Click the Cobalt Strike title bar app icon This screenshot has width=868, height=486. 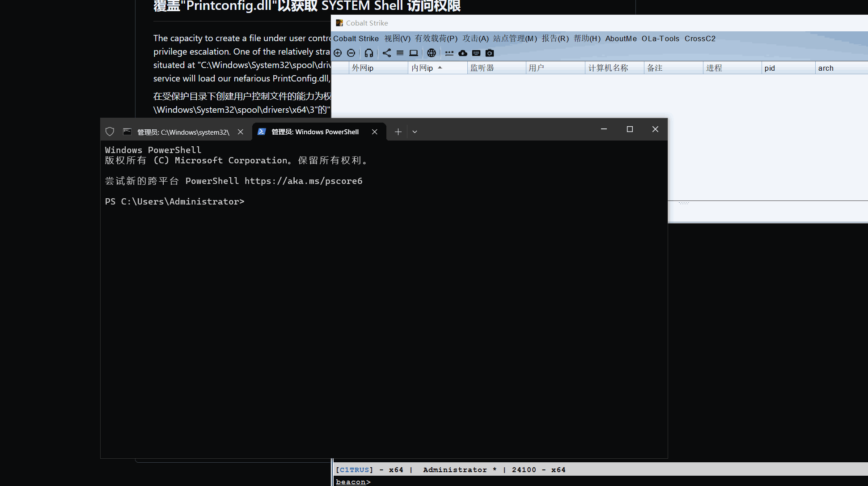(339, 23)
